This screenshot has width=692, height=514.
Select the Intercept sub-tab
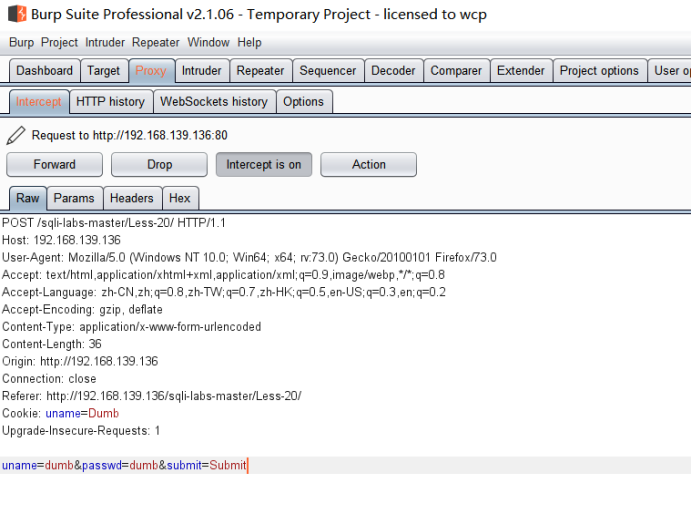tap(39, 101)
